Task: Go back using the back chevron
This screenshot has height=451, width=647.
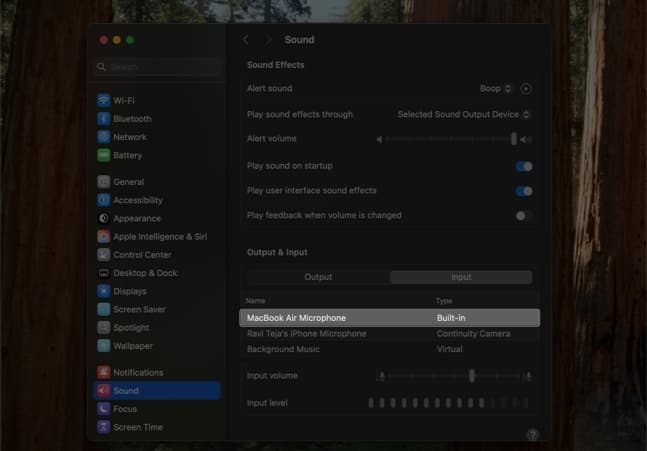Action: (246, 40)
